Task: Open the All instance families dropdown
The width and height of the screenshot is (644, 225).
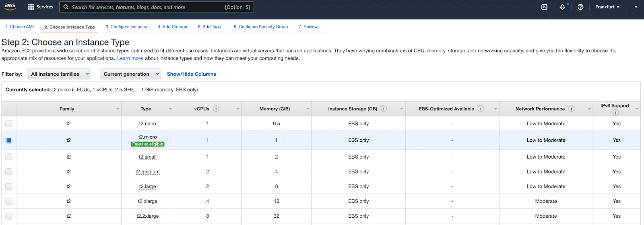Action: coord(59,74)
